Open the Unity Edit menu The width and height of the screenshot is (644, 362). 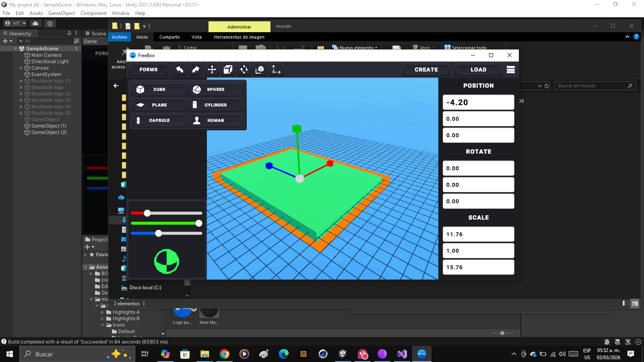click(20, 13)
